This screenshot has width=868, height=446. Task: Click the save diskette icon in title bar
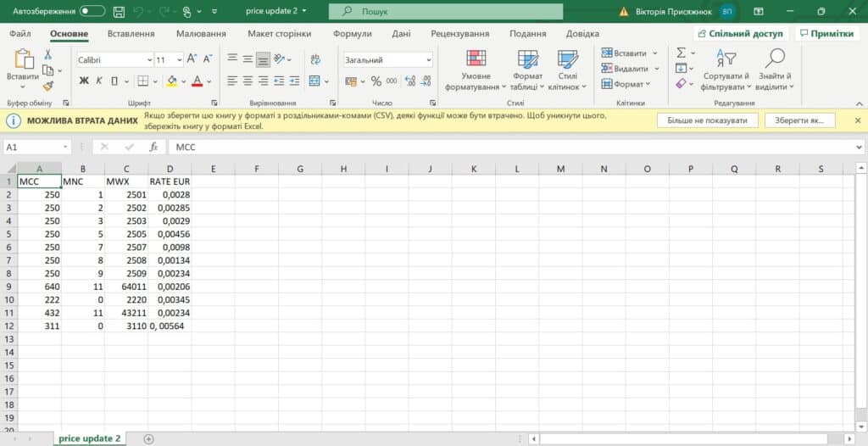pyautogui.click(x=119, y=12)
